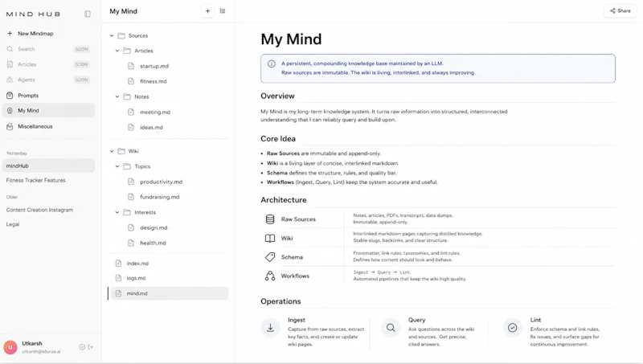Select the Articles sidebar item

point(49,64)
